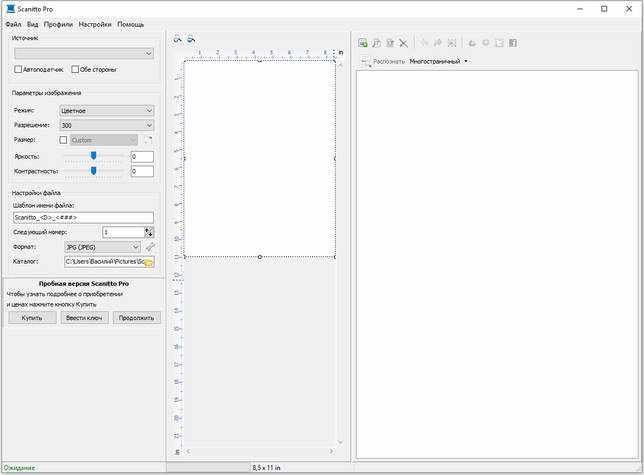This screenshot has width=644, height=475.
Task: Click the ruler units 'in' toggle
Action: 340,53
